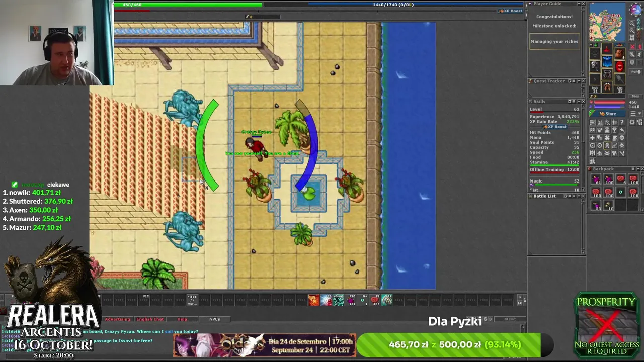Toggle the red X combat mode button
The height and width of the screenshot is (362, 644).
point(632,46)
